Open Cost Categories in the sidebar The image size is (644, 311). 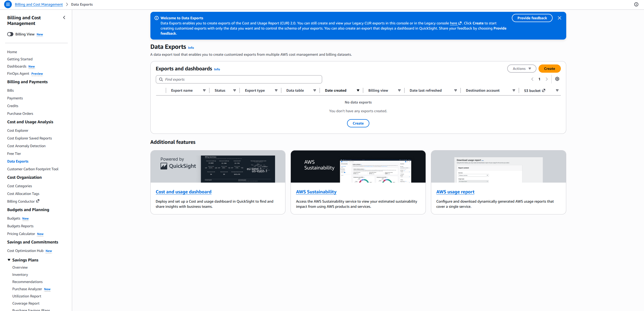click(20, 186)
